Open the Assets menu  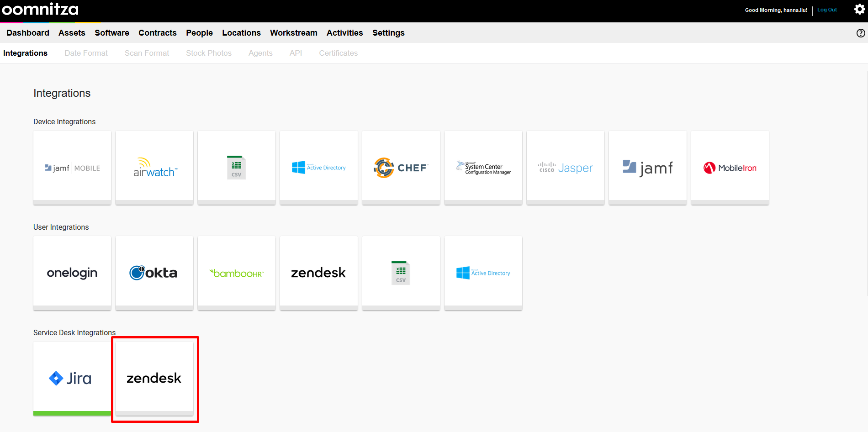tap(72, 33)
